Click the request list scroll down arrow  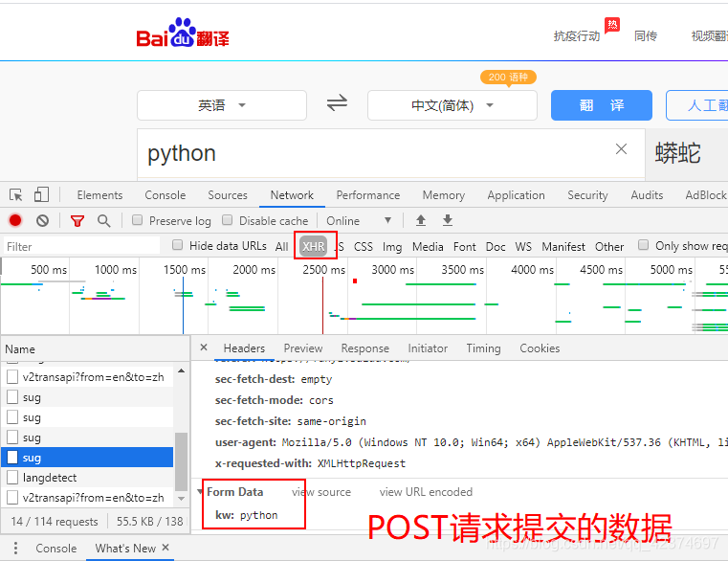click(182, 498)
